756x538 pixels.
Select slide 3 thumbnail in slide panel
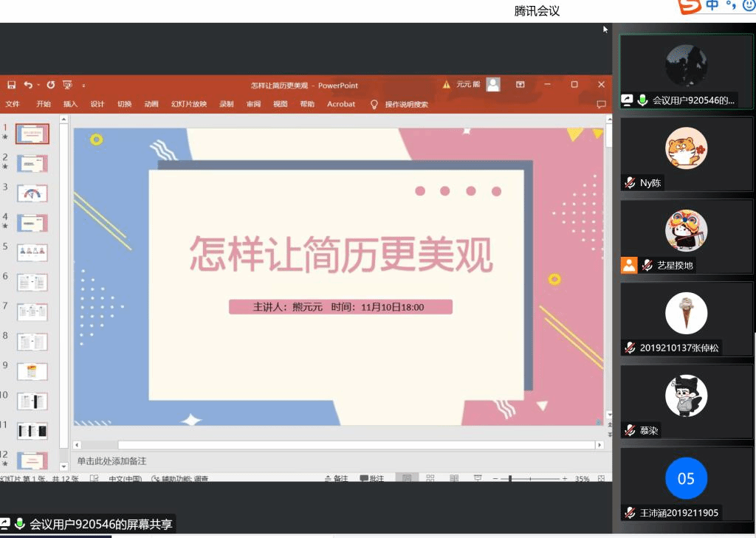click(x=32, y=193)
